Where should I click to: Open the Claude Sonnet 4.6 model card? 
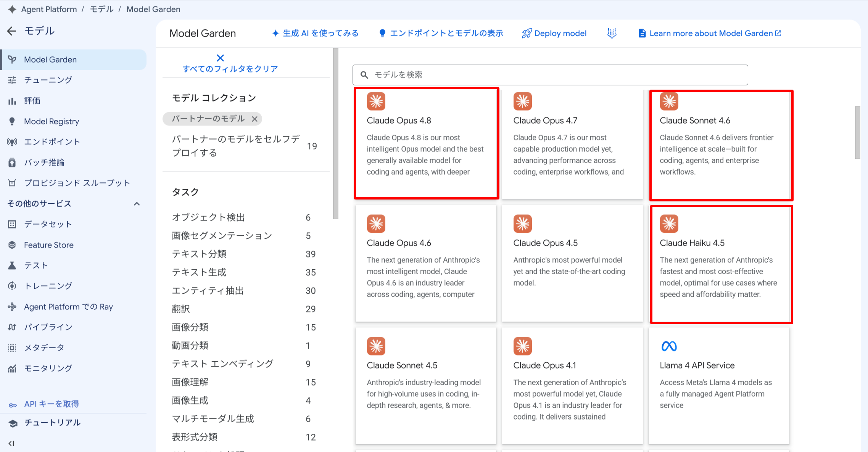click(719, 145)
